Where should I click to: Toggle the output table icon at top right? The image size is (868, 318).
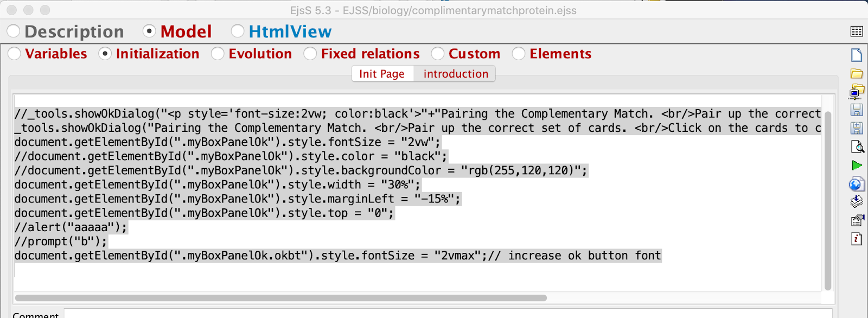pyautogui.click(x=857, y=31)
